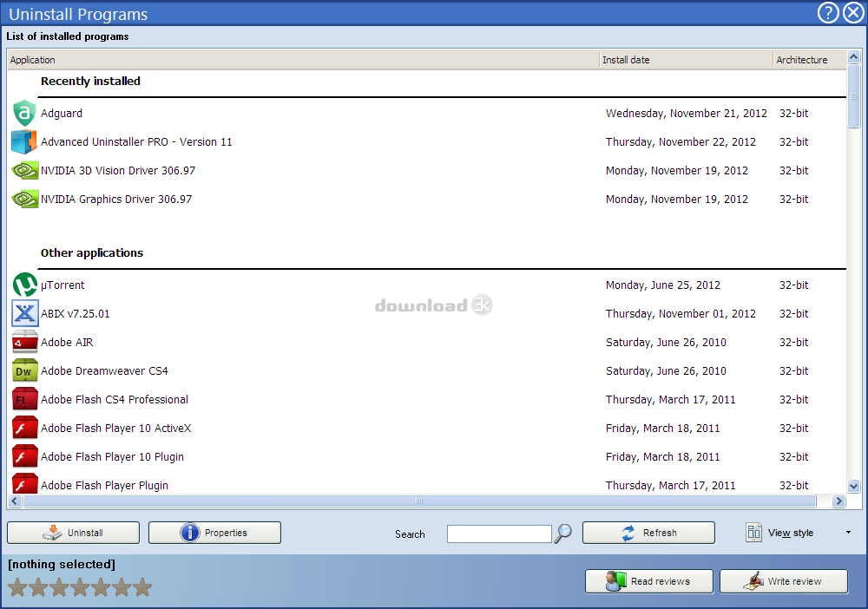Click the µTorrent green icon
868x609 pixels.
(25, 285)
